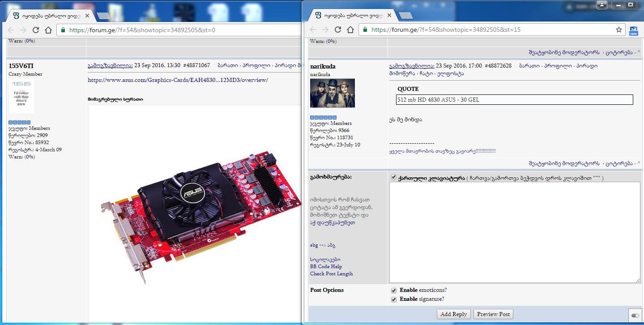Open პროფილი link in the left window
Viewport: 644px width, 325px height.
[256, 65]
